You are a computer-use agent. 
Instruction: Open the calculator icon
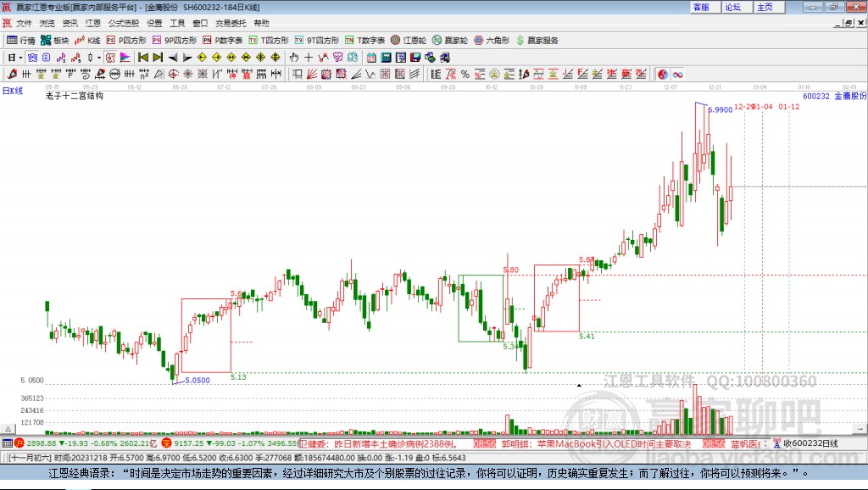(x=386, y=58)
